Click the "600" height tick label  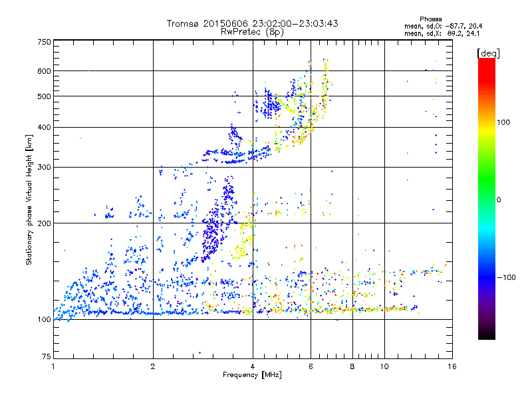44,71
